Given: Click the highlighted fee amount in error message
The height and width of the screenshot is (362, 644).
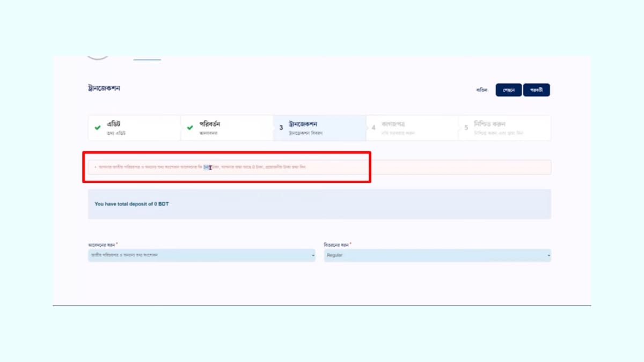Looking at the screenshot, I should [207, 167].
